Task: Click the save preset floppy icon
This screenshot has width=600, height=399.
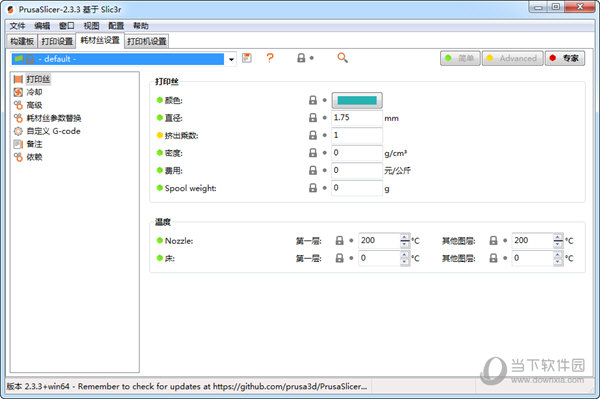Action: pos(247,58)
